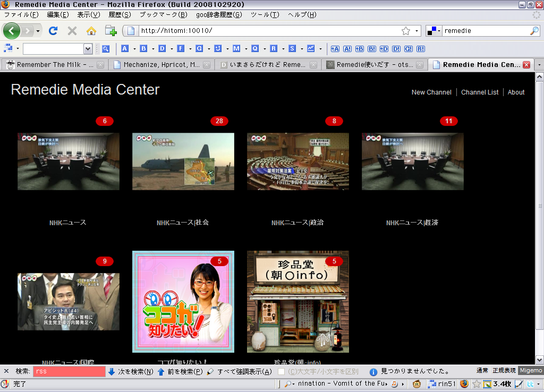Image resolution: width=544 pixels, height=392 pixels.
Task: Open the About link
Action: pyautogui.click(x=516, y=92)
